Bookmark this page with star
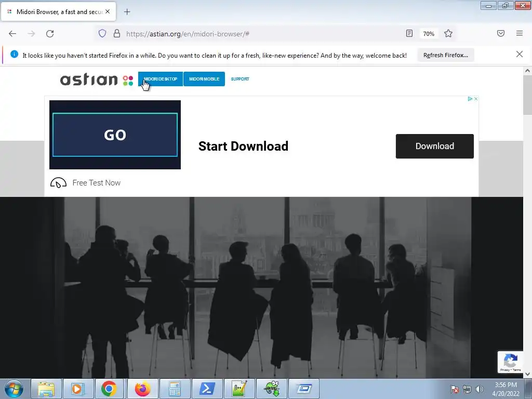 point(448,33)
